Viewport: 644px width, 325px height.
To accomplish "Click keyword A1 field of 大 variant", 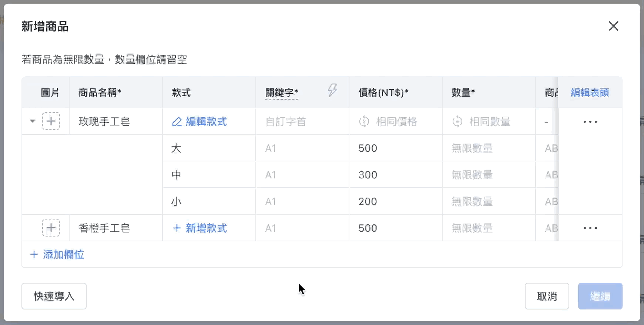I will [x=302, y=148].
